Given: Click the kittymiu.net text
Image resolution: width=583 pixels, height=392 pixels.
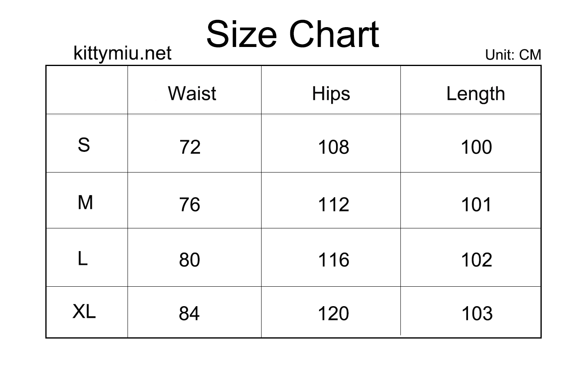Looking at the screenshot, I should tap(122, 53).
